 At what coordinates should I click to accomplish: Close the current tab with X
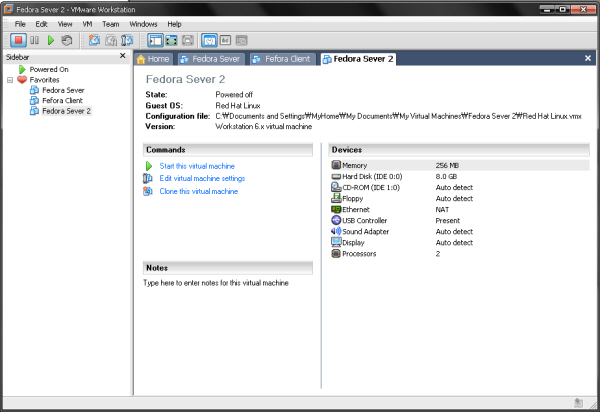(588, 58)
